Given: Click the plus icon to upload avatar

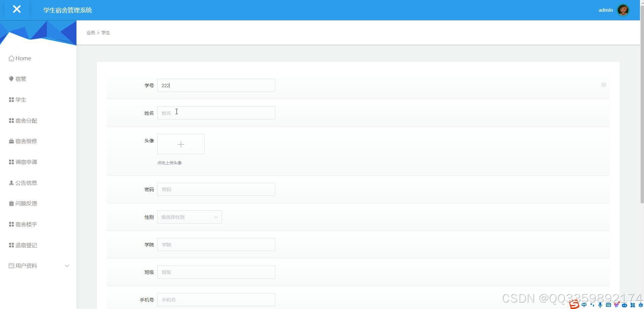Looking at the screenshot, I should 181,144.
